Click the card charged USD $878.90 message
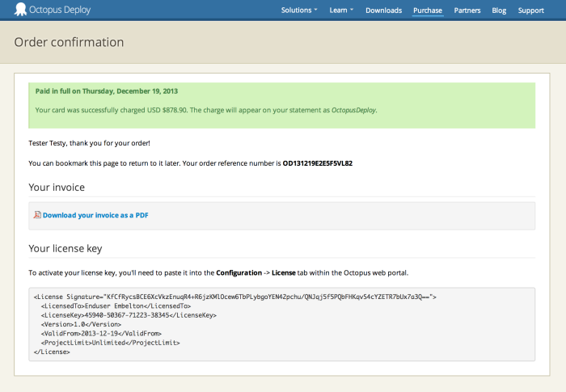566x392 pixels. 206,110
